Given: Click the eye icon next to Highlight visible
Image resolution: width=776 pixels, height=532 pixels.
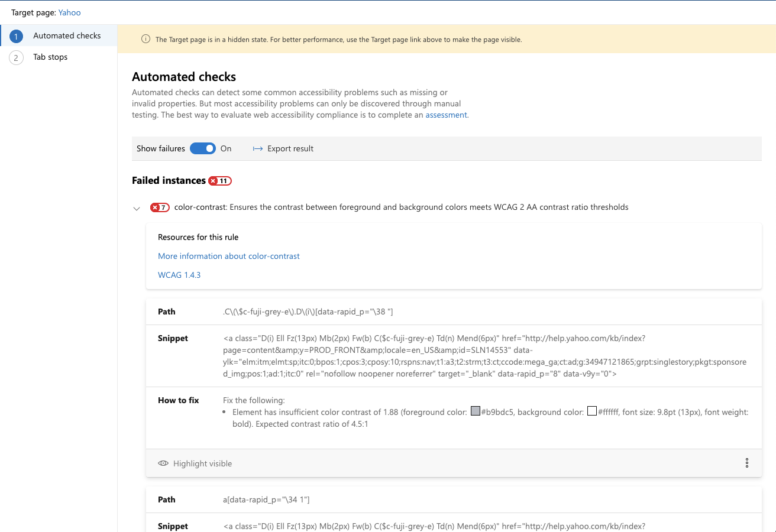Looking at the screenshot, I should pyautogui.click(x=163, y=463).
